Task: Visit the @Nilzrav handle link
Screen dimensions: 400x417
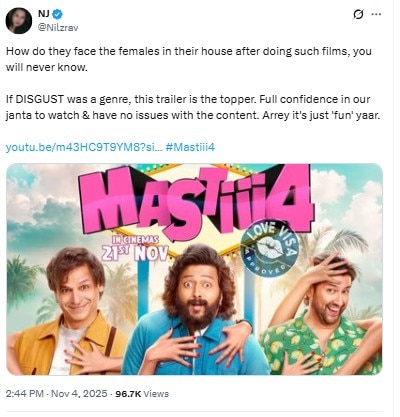Action: pos(58,28)
